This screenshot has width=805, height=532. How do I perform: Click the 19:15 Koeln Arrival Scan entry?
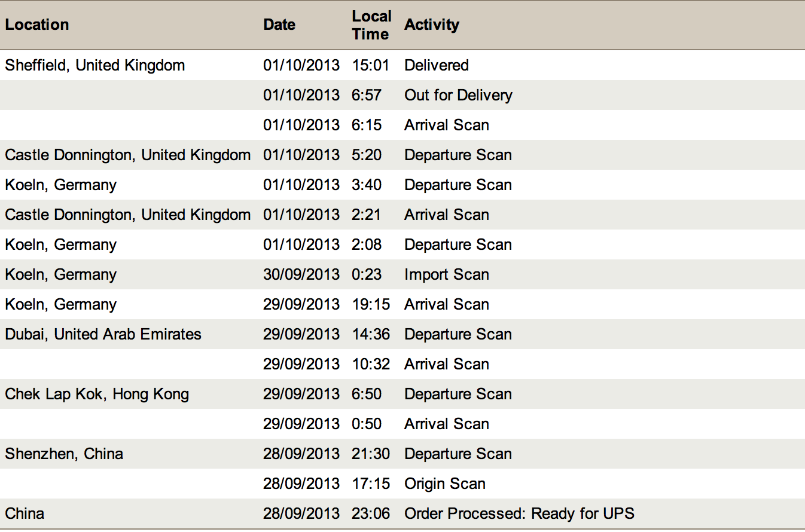[x=402, y=304]
